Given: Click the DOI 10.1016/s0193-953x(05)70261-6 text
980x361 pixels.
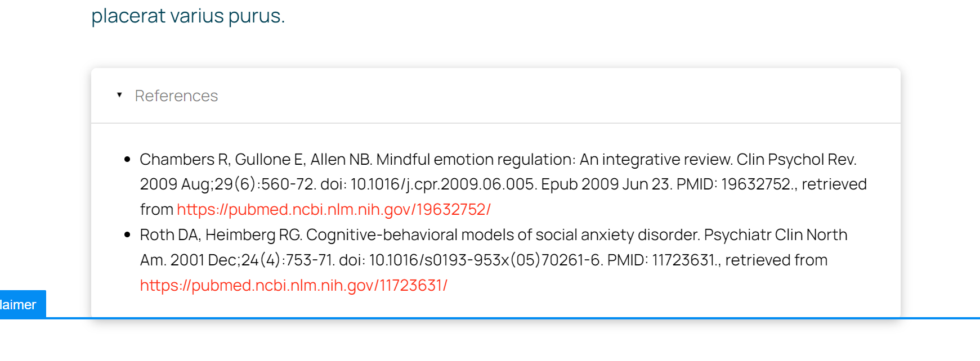Looking at the screenshot, I should (484, 260).
